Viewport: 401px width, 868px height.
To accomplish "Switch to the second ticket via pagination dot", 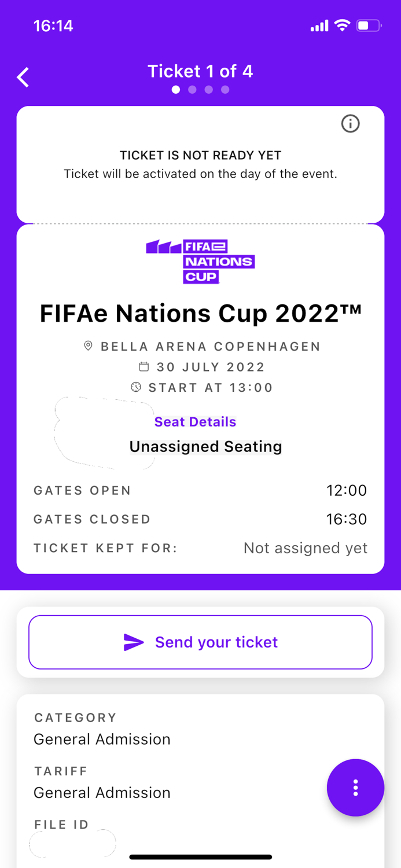I will [192, 90].
